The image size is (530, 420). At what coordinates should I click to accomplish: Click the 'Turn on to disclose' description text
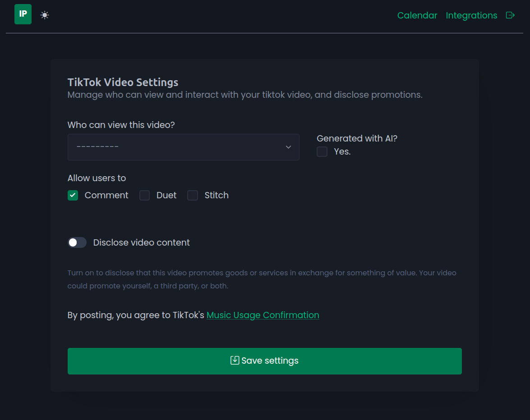(x=262, y=279)
